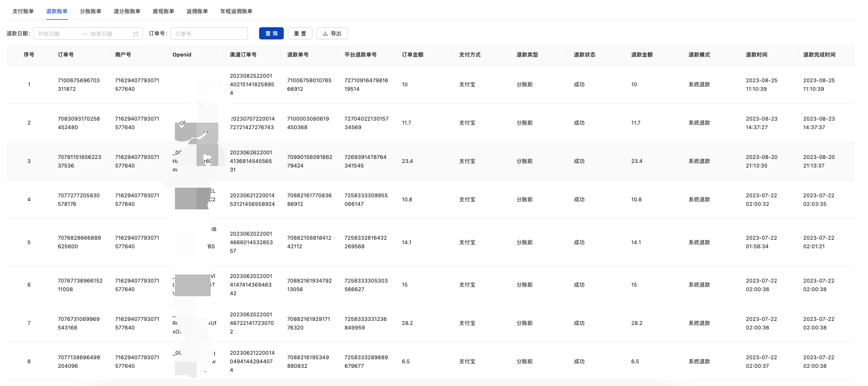Click refund time 2023-08-23 14:37:27
The image size is (868, 386).
click(762, 123)
